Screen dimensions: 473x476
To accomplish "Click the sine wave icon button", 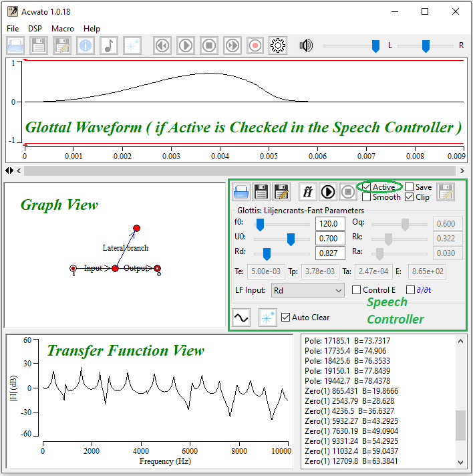I will tap(241, 318).
